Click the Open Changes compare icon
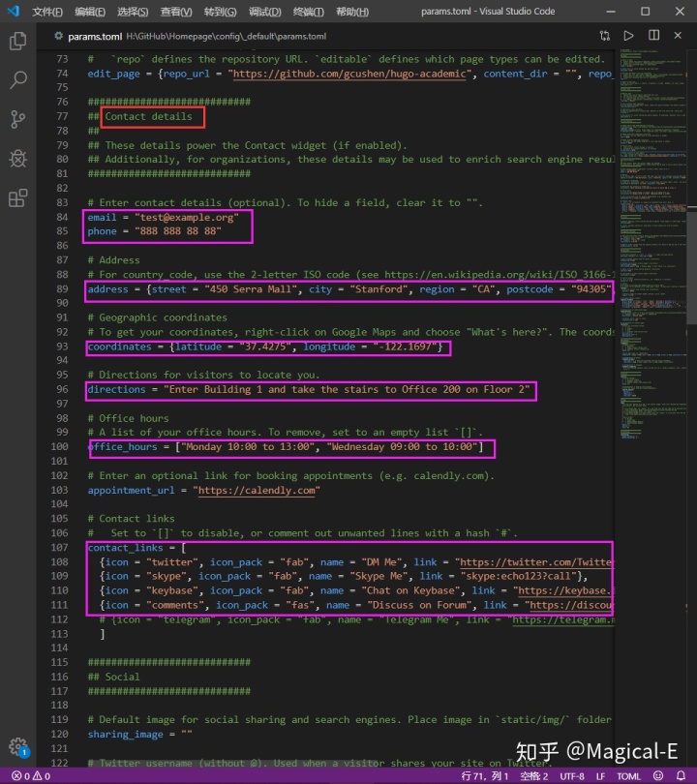697x784 pixels. (x=605, y=36)
